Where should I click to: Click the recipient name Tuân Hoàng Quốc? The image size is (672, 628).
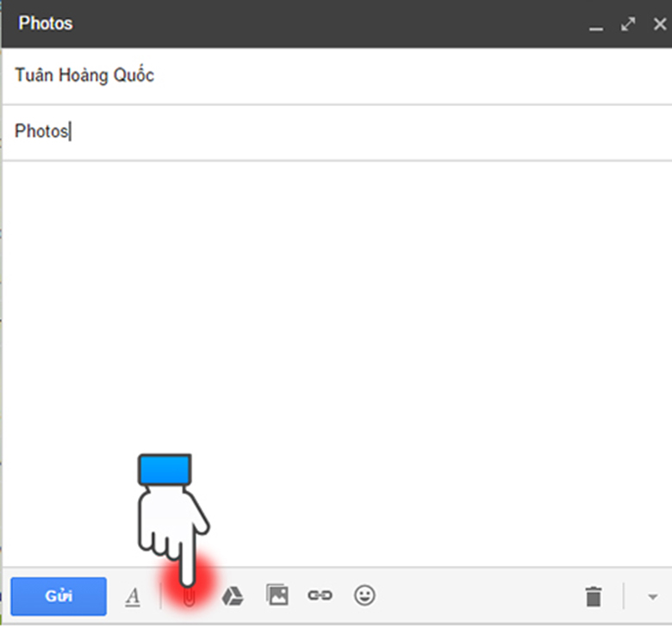point(84,76)
